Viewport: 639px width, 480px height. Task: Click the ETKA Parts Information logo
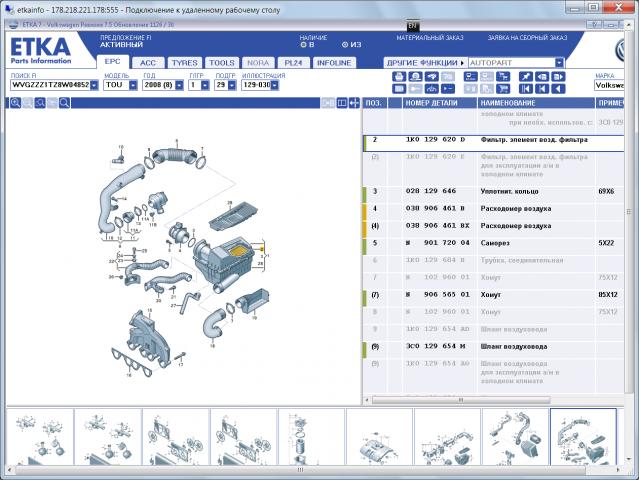point(41,51)
